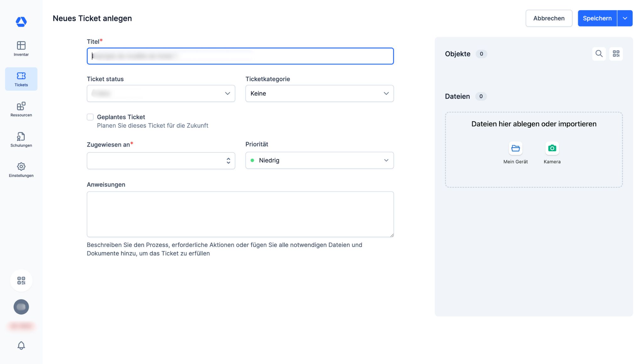
Task: Click the blue app logo icon
Action: click(21, 22)
